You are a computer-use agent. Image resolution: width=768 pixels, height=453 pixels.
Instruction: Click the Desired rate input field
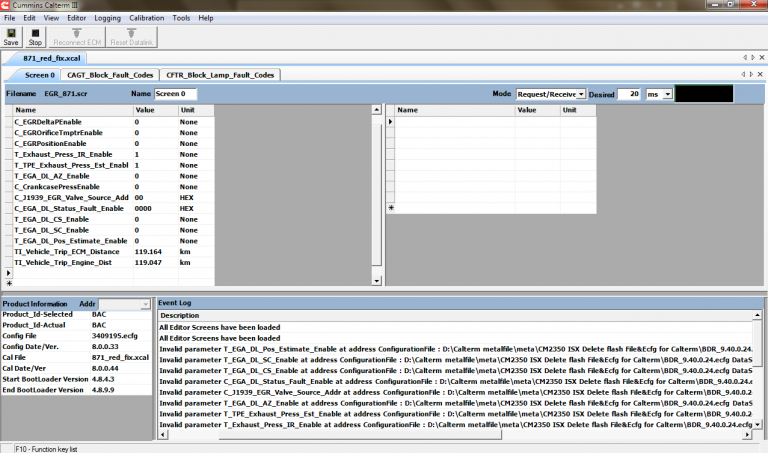pos(629,94)
